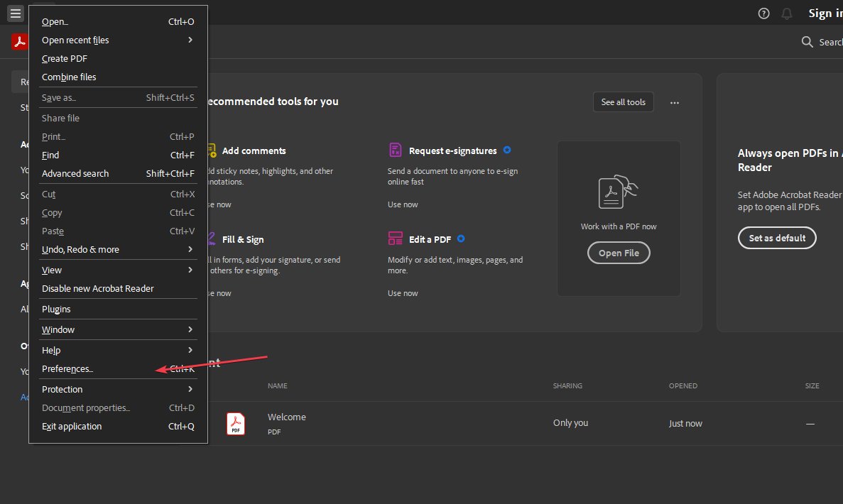Click the Sign in link

(825, 13)
